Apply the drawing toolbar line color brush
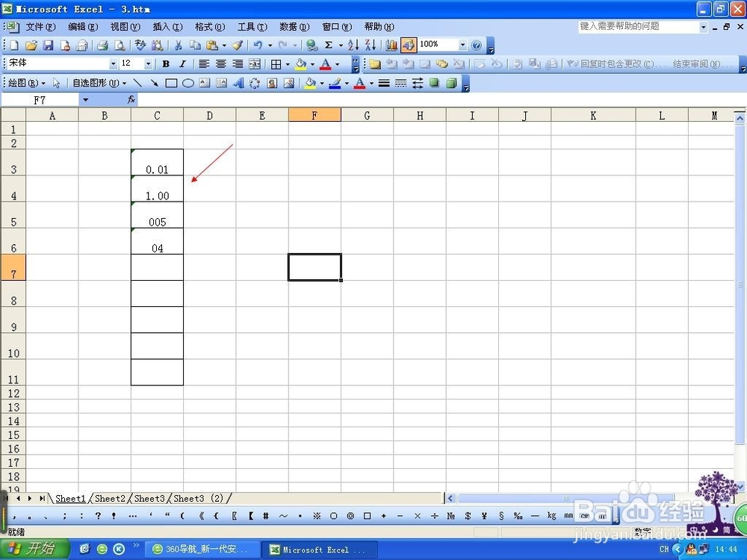The width and height of the screenshot is (747, 560). (x=335, y=84)
